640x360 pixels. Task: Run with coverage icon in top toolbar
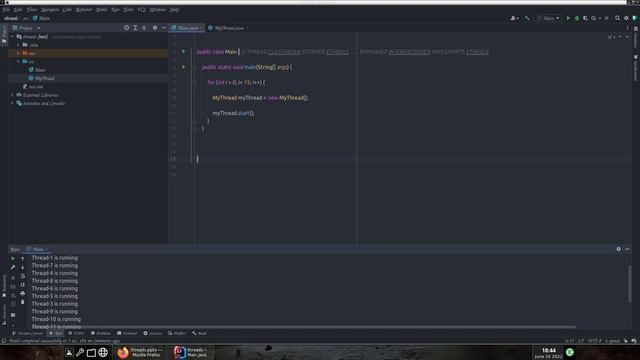coord(585,18)
